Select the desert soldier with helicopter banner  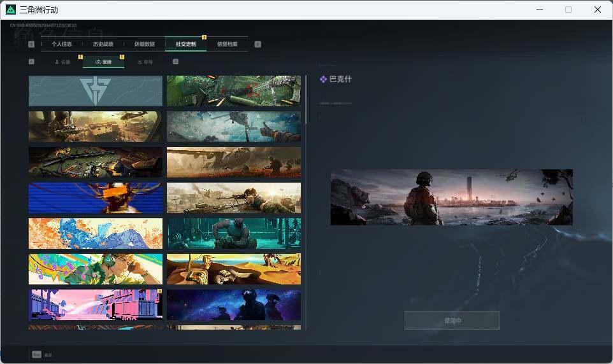point(96,127)
